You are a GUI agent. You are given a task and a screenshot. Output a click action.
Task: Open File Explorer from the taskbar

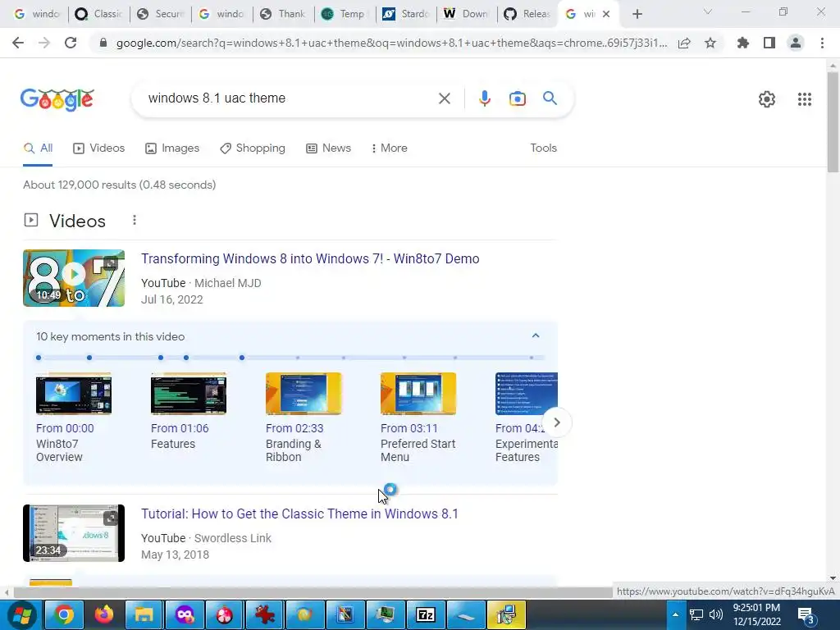point(144,614)
